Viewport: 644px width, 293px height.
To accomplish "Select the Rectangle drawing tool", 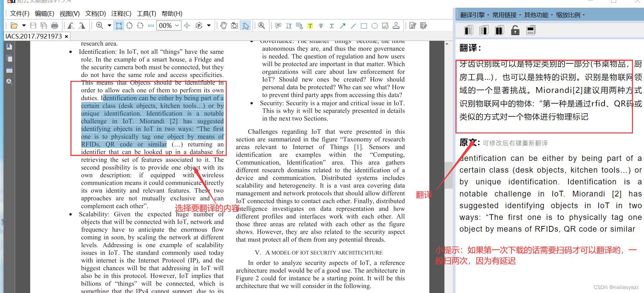I will (364, 26).
